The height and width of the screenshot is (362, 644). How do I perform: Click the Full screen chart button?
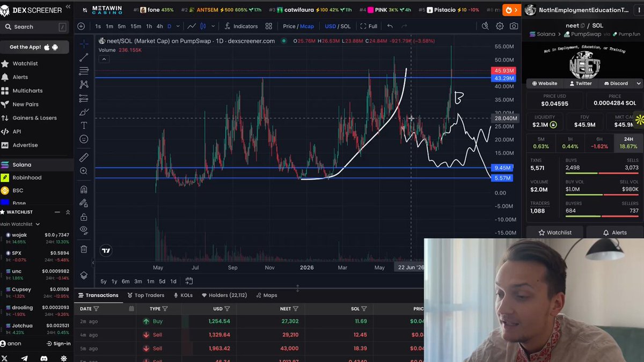click(x=369, y=26)
